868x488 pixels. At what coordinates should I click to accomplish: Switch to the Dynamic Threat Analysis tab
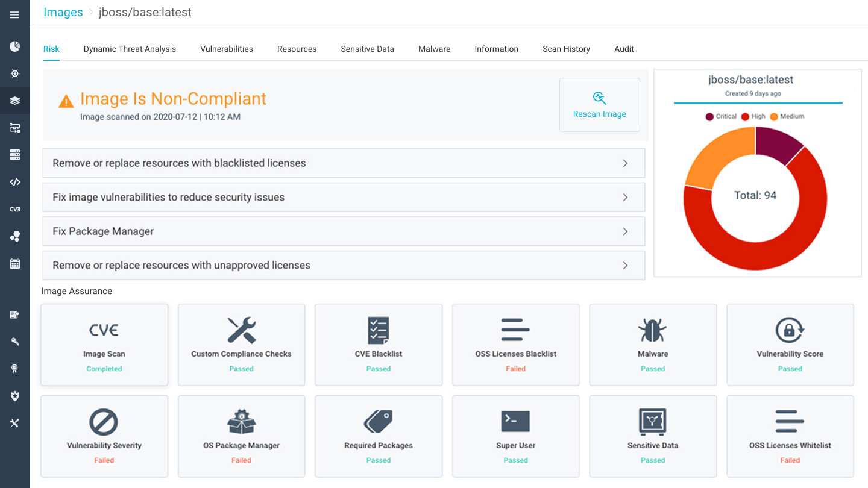(130, 49)
